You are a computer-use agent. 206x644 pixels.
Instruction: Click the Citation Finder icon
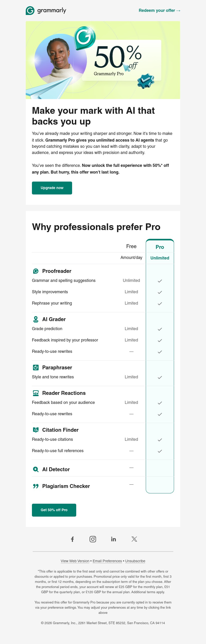point(36,430)
